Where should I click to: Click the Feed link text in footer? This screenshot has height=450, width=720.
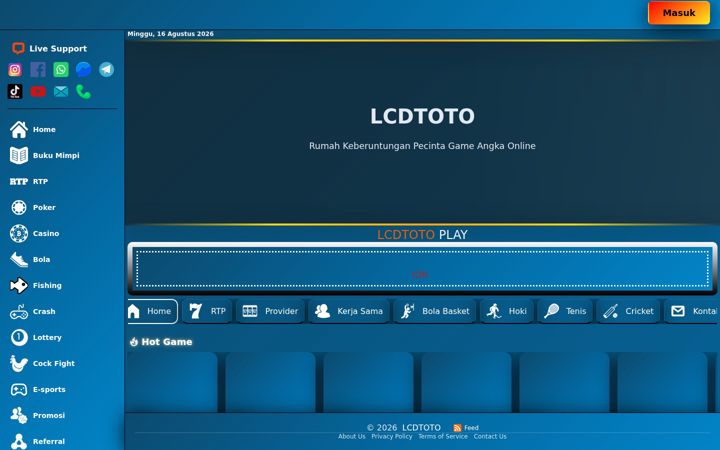(471, 428)
